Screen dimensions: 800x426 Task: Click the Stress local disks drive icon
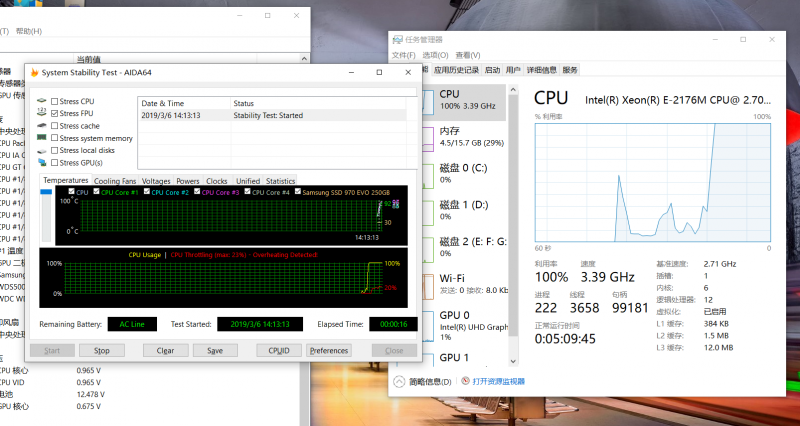tap(42, 151)
